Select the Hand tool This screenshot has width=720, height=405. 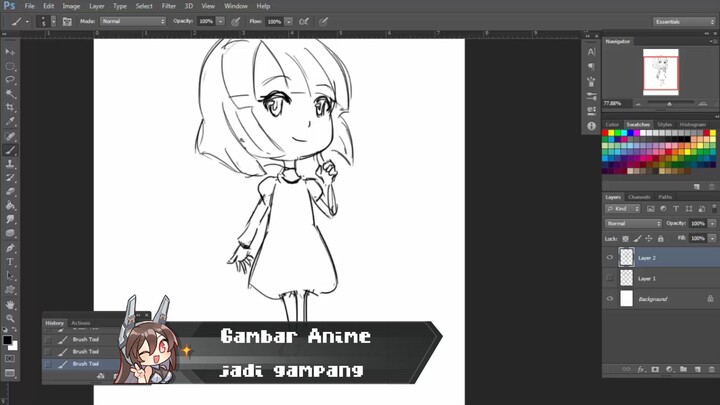[x=10, y=304]
